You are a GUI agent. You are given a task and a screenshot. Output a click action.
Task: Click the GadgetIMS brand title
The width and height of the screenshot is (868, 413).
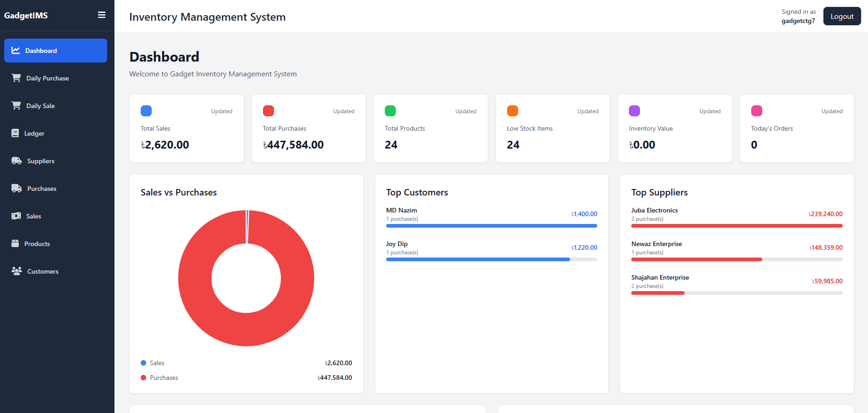pos(26,16)
